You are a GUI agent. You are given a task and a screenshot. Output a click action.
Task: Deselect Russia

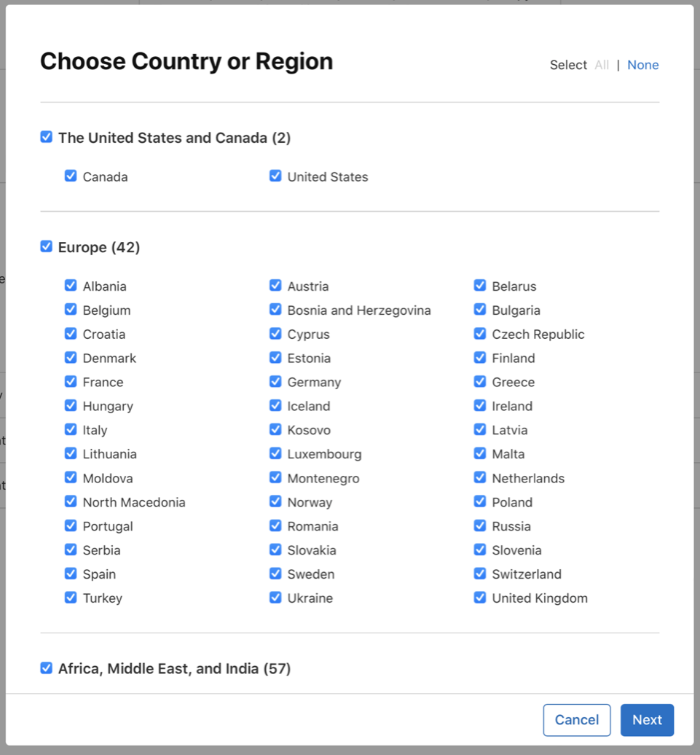(x=480, y=525)
